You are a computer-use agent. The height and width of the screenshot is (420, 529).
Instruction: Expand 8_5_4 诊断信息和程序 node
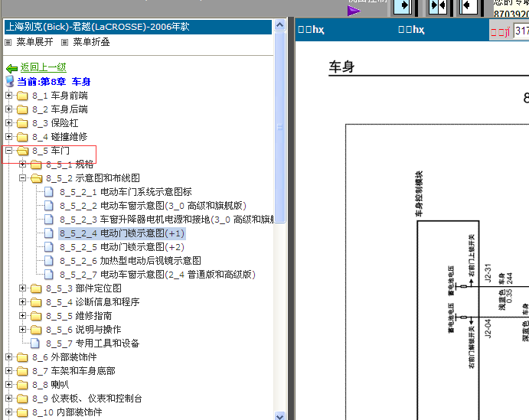click(x=23, y=302)
